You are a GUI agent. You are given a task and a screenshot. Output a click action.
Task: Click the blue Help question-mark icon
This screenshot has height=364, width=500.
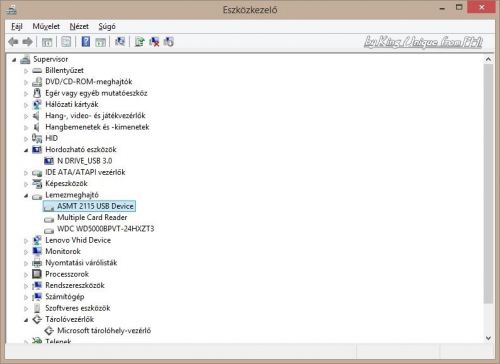(86, 42)
